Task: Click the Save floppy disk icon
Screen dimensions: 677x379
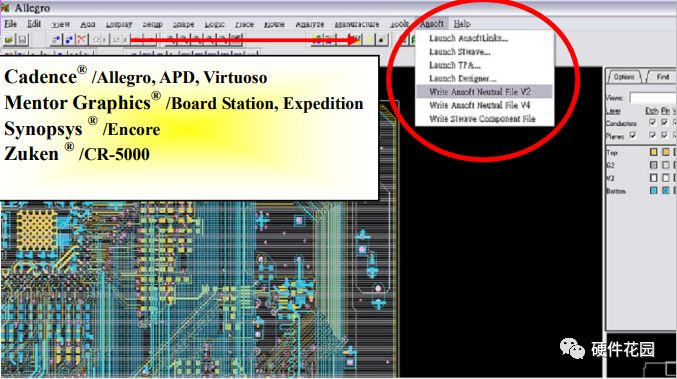Action: [x=22, y=40]
